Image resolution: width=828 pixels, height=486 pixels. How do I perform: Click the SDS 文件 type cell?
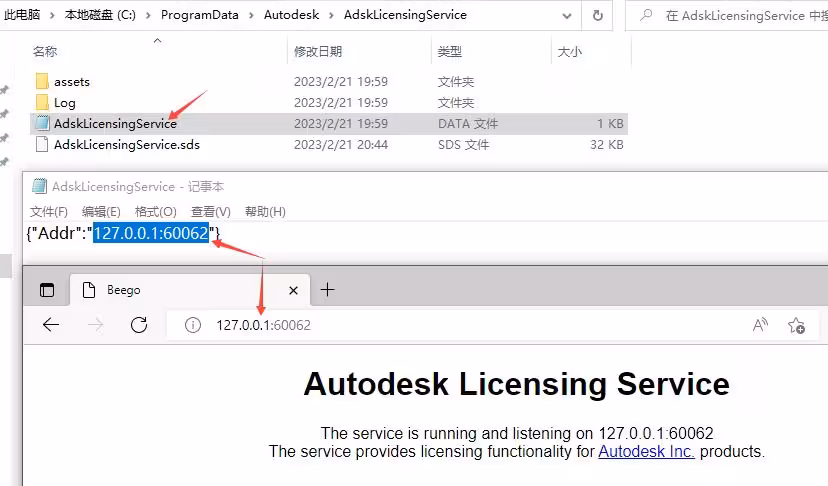pos(464,145)
